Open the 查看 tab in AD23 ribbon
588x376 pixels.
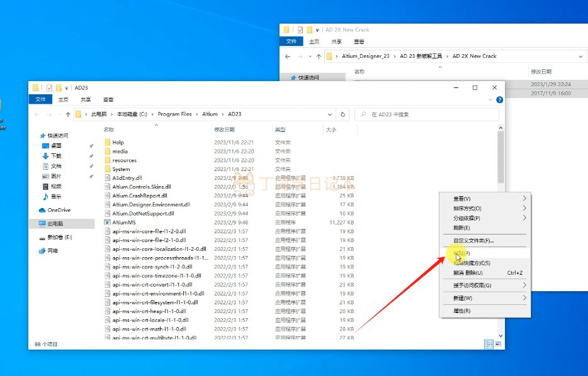tap(108, 99)
